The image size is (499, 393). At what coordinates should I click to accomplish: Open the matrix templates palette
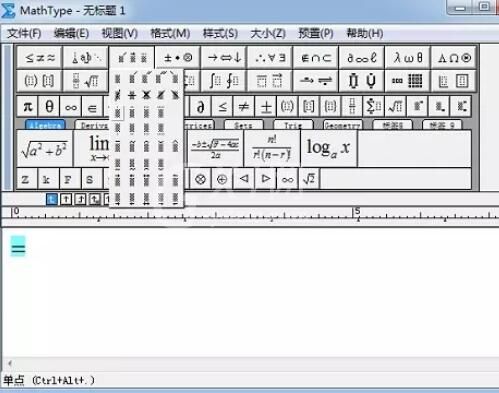coord(408,81)
